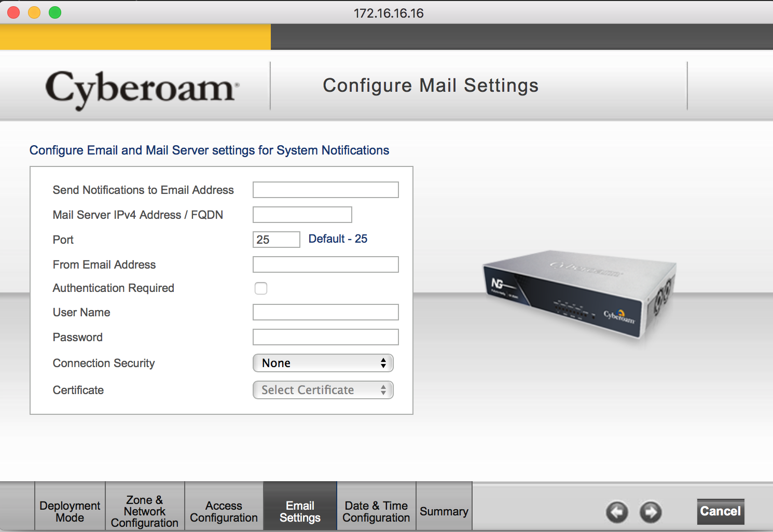
Task: Open the Connection Security dropdown
Action: (x=323, y=363)
